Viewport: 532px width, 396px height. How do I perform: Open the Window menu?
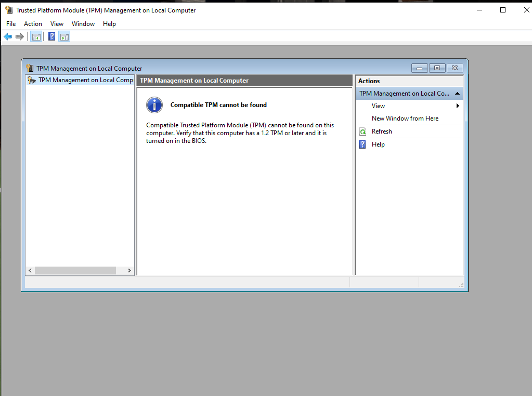click(x=83, y=24)
